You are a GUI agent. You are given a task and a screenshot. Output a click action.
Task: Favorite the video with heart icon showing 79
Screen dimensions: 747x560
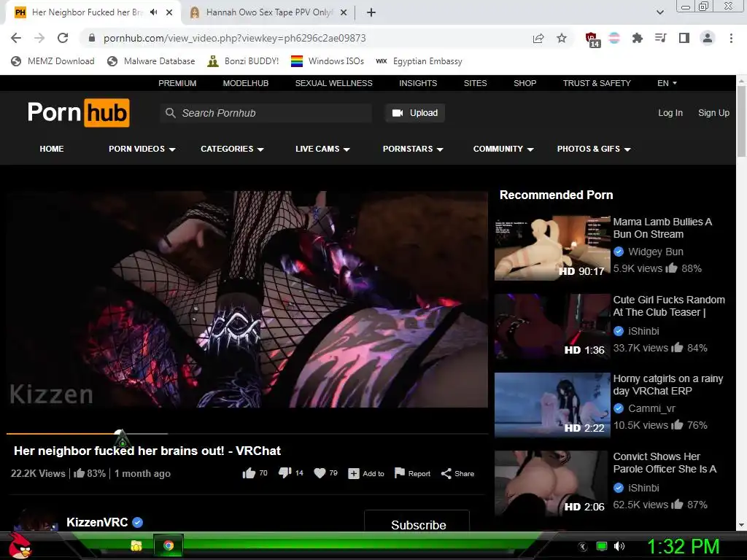point(326,472)
